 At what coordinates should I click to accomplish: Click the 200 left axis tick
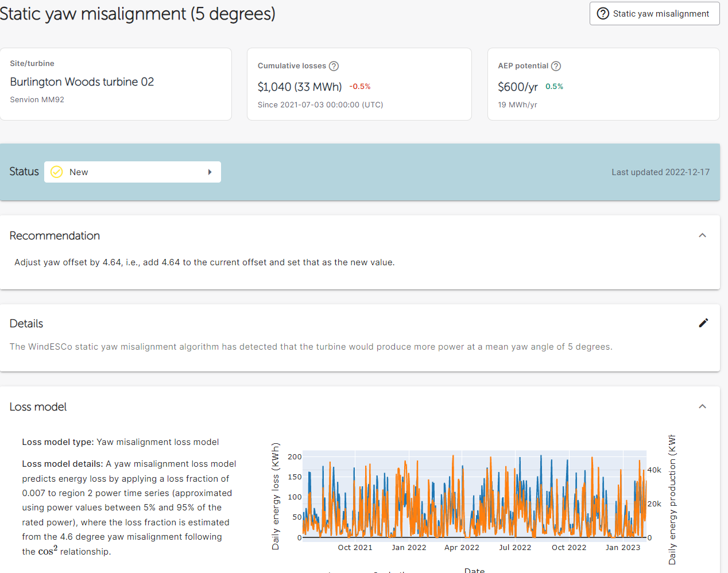pos(295,456)
